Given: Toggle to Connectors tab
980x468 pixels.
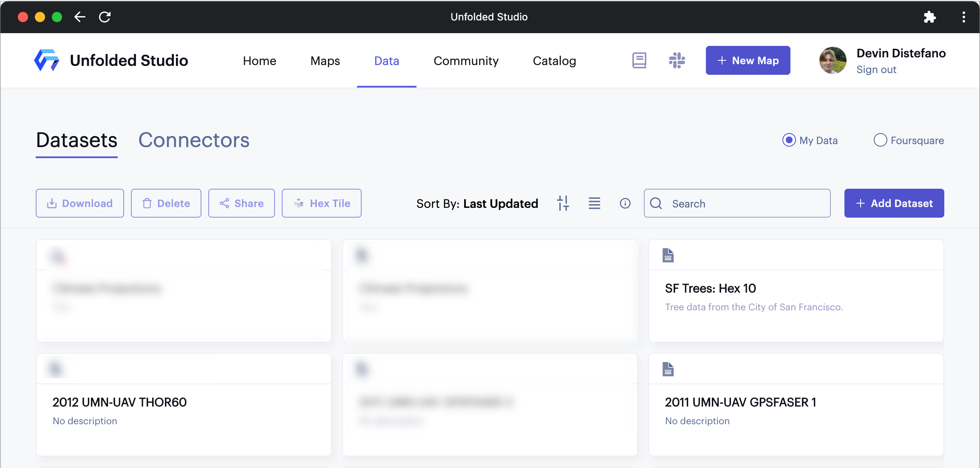Looking at the screenshot, I should pyautogui.click(x=194, y=139).
